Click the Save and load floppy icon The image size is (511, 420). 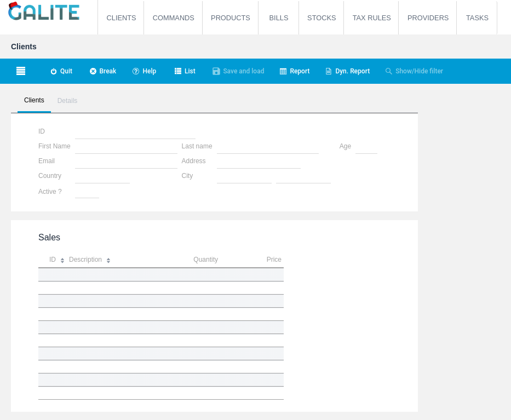pyautogui.click(x=216, y=71)
